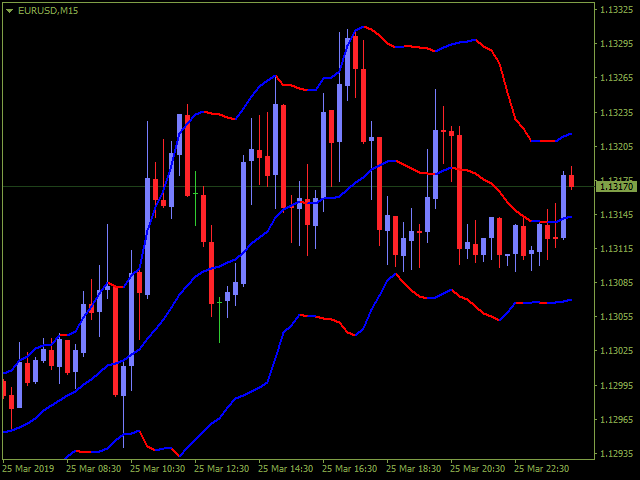Expand the triangle beside EURUSD,M15
The image size is (640, 480).
[x=9, y=11]
